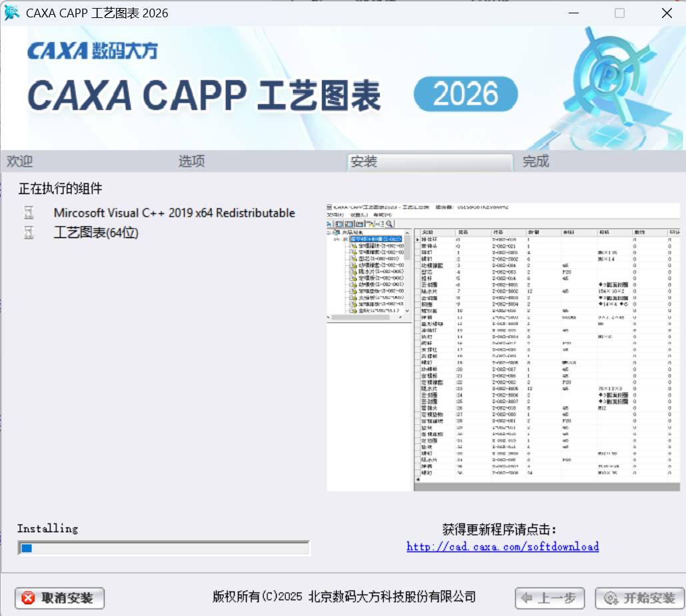
Task: Click hourglass icon beside 工艺图表(64位)
Action: coord(29,232)
